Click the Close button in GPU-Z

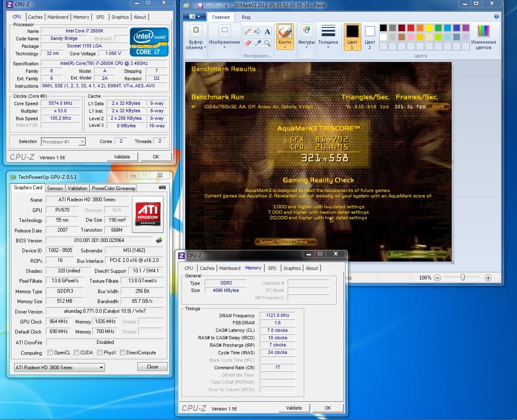point(152,367)
